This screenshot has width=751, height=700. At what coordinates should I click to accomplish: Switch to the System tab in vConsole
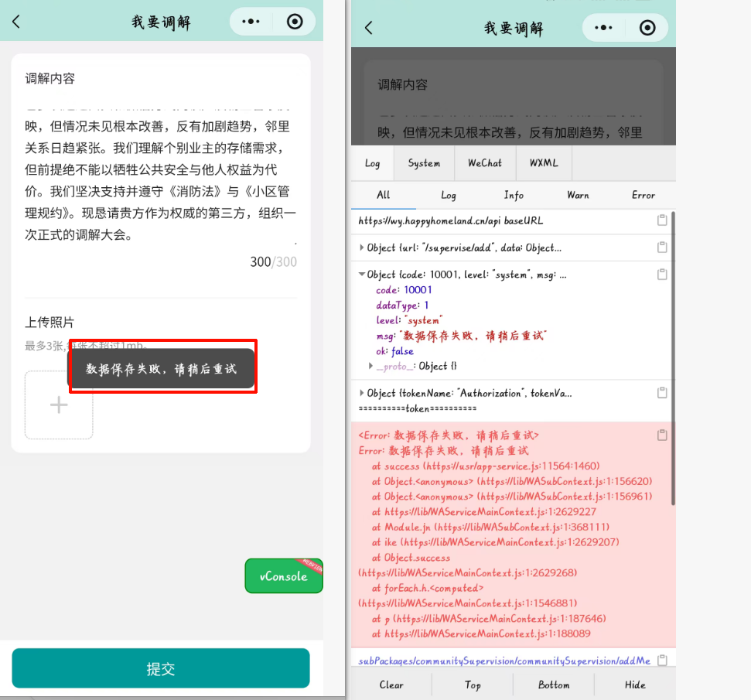click(424, 163)
